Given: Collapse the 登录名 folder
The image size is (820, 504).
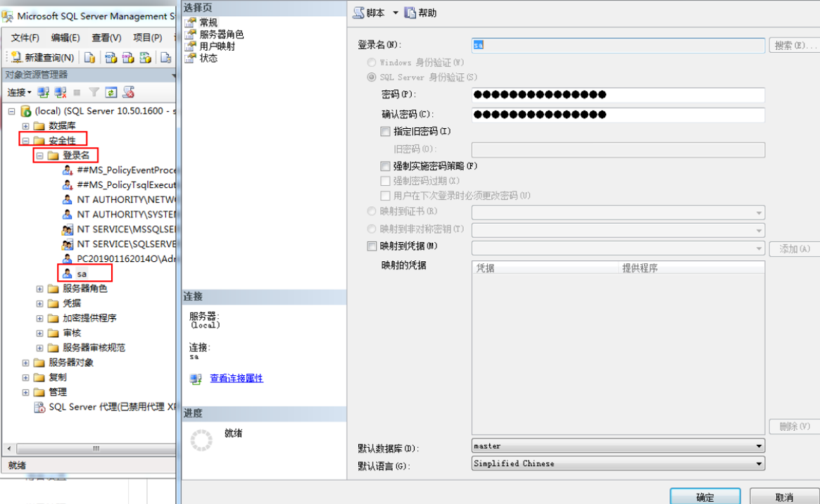Looking at the screenshot, I should [39, 156].
